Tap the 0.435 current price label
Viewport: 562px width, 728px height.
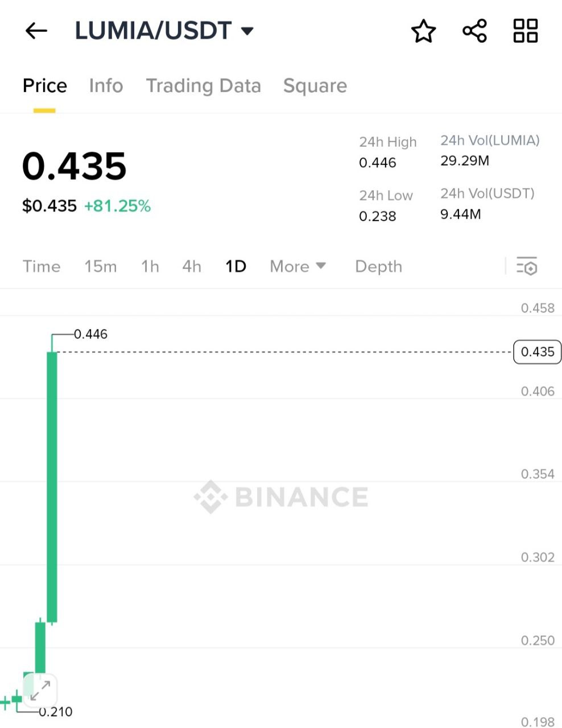click(x=537, y=352)
